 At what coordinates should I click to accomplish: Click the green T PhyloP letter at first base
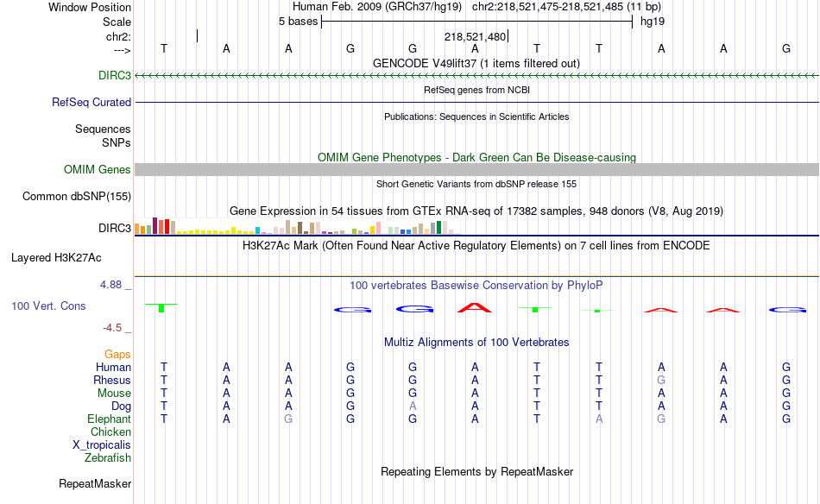161,307
